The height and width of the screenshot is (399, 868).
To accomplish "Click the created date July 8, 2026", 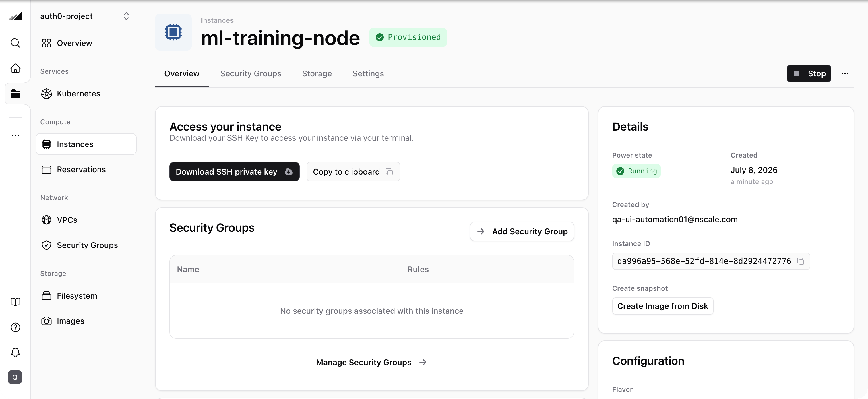I will [754, 170].
